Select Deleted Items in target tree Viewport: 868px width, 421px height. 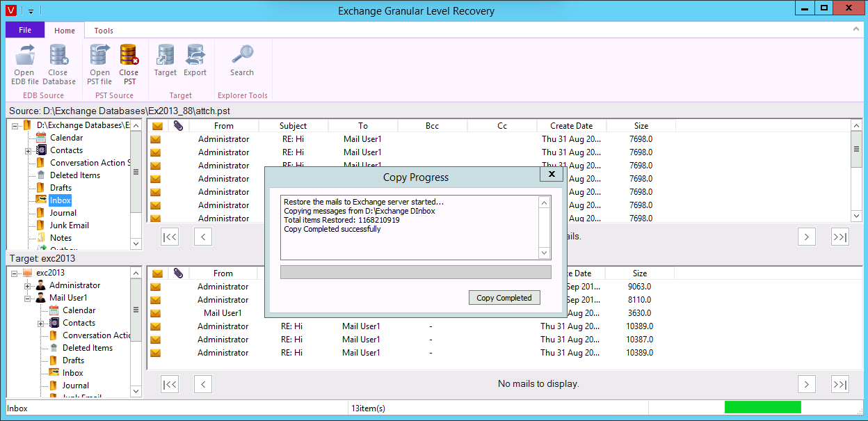88,348
